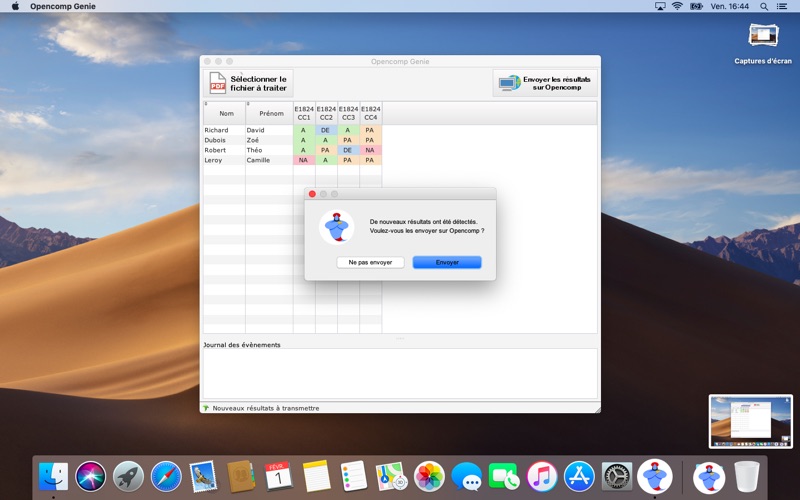Open Reminders from the Dock
The image size is (800, 500).
click(x=354, y=477)
